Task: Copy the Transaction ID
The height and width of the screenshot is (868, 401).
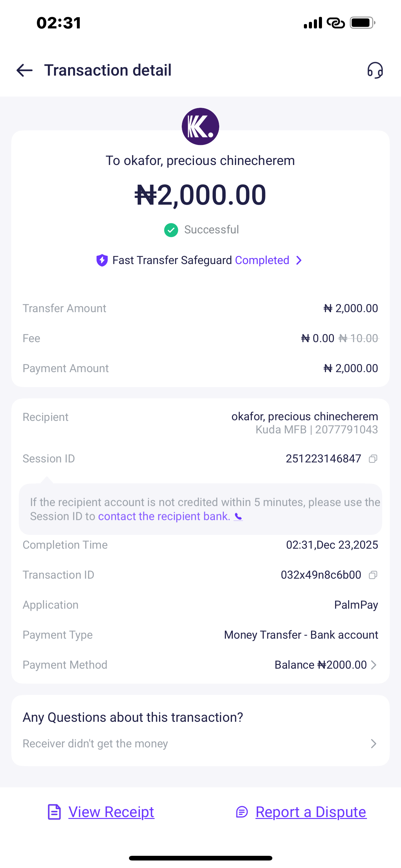Action: pyautogui.click(x=373, y=575)
